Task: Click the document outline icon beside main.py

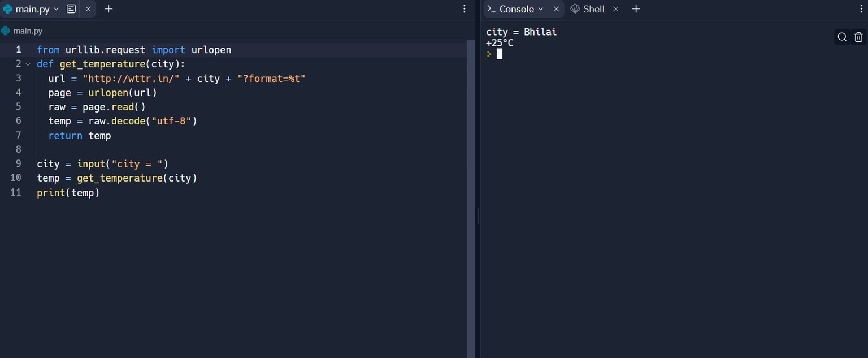Action: (x=71, y=9)
